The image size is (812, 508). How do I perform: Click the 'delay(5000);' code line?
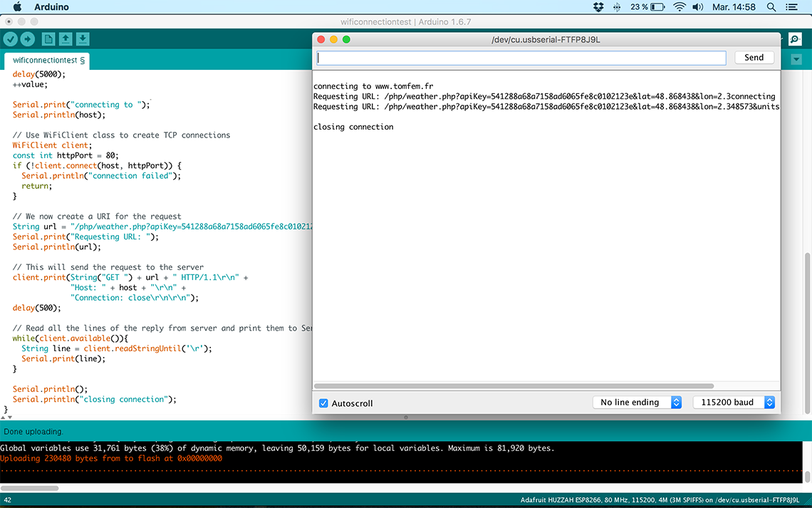(x=39, y=74)
